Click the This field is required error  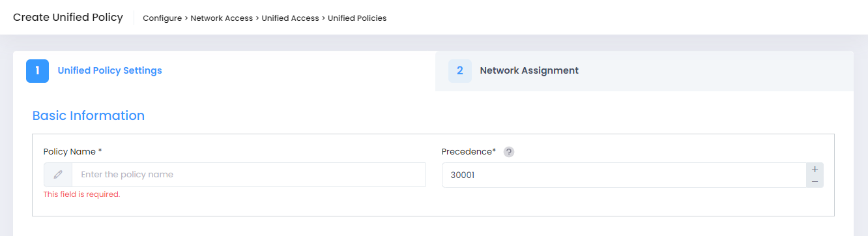(81, 194)
